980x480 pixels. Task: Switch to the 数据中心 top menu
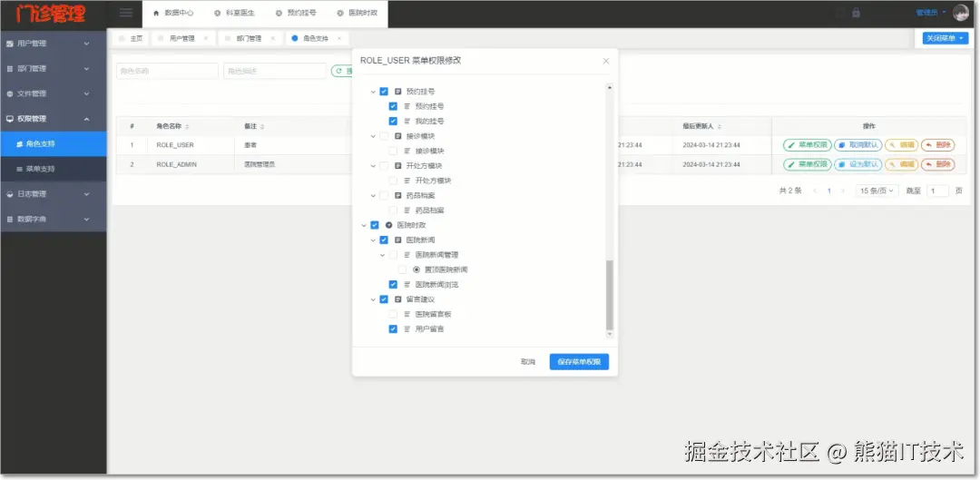[x=173, y=13]
